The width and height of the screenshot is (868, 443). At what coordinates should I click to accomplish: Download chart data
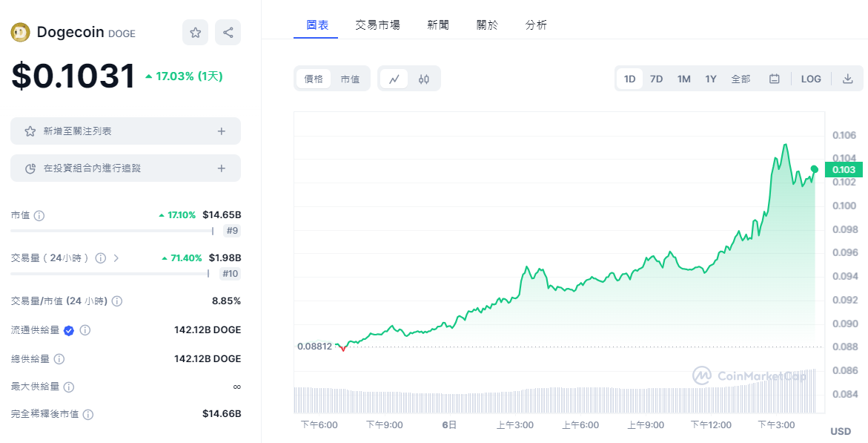[847, 79]
